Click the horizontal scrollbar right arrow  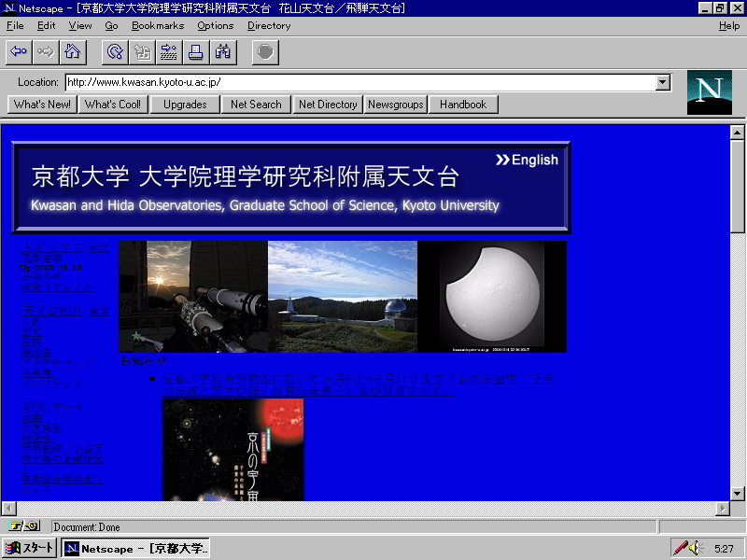point(723,508)
